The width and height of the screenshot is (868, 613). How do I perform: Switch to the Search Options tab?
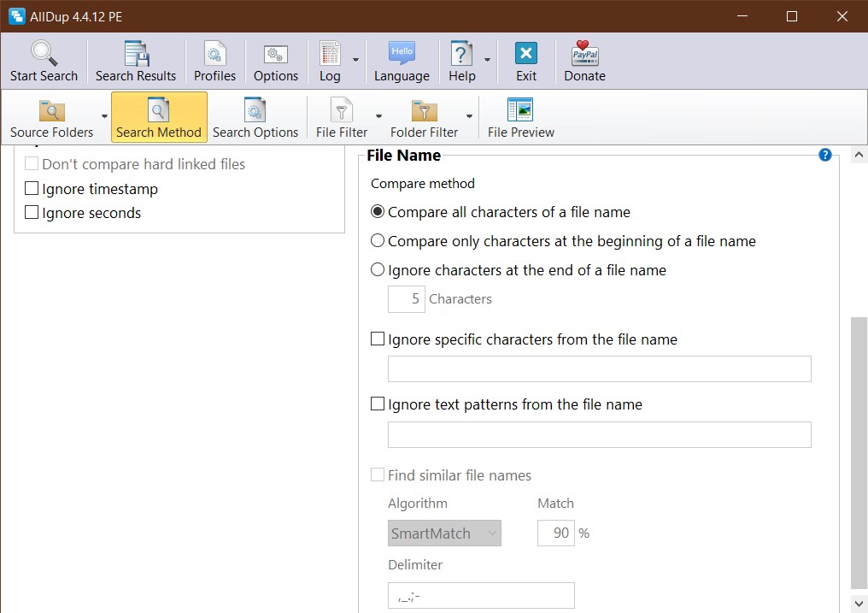tap(255, 117)
